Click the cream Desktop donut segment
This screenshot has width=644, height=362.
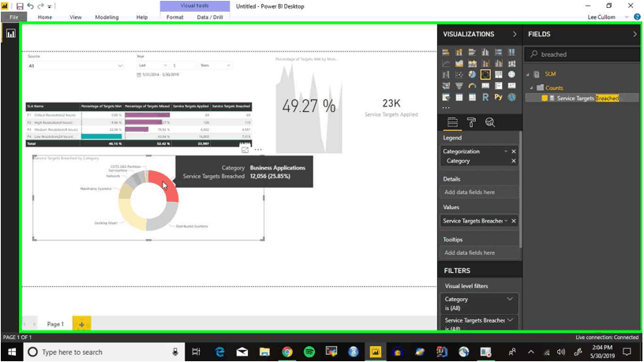(x=129, y=217)
